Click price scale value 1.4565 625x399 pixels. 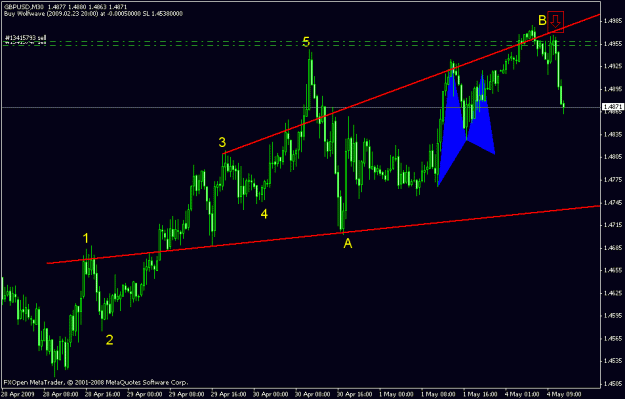pos(613,338)
